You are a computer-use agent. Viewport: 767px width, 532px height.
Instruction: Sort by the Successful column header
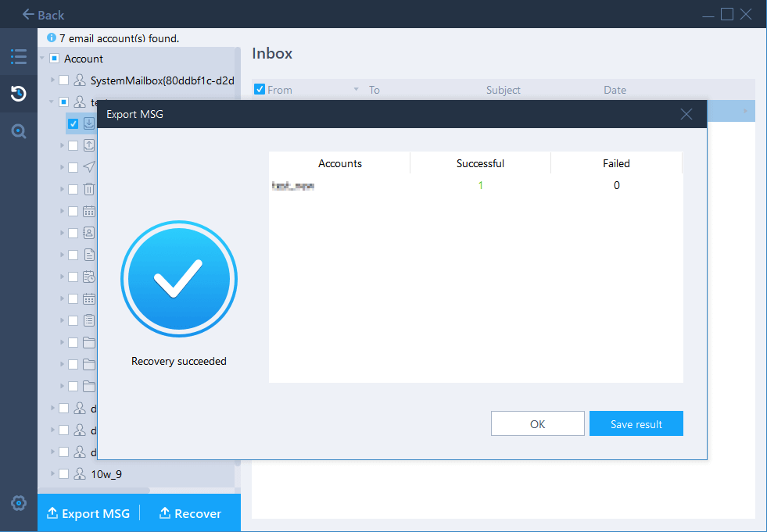click(x=480, y=163)
